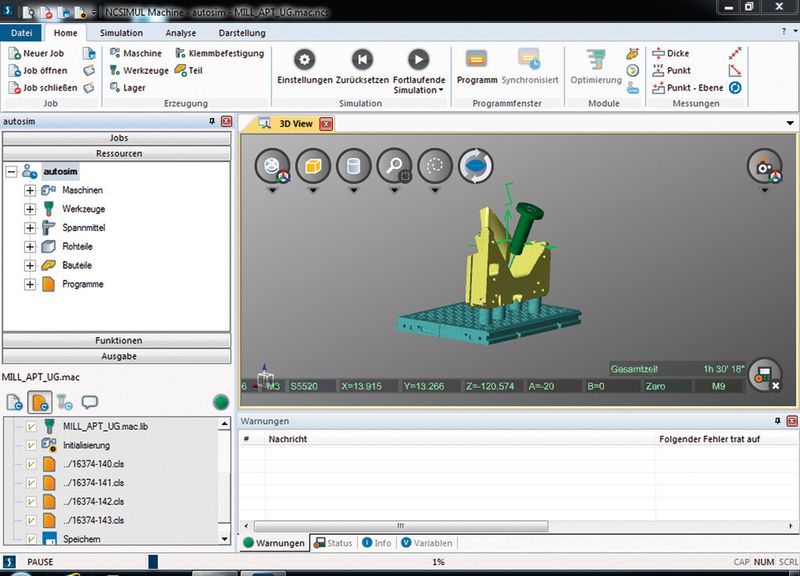Expand the Maschinen tree node
The width and height of the screenshot is (800, 576).
pyautogui.click(x=30, y=190)
